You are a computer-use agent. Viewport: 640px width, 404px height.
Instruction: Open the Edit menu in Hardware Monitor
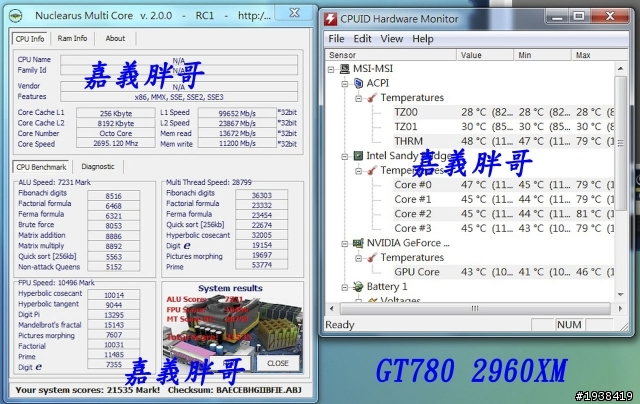coord(362,39)
